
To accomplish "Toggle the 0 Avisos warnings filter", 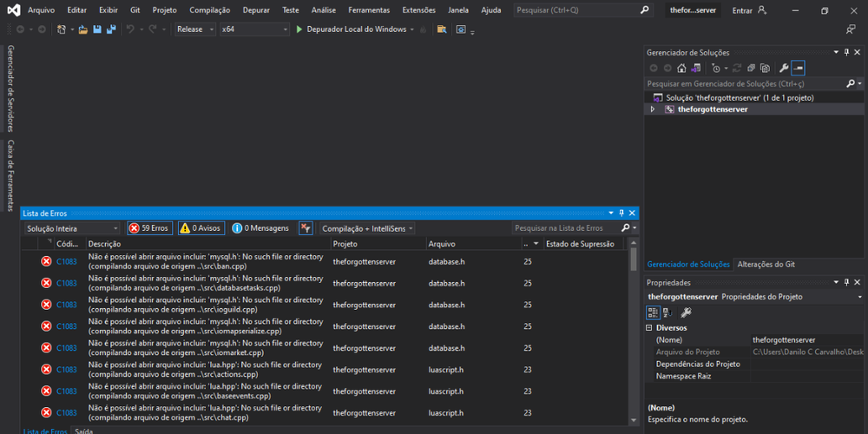I will (x=201, y=228).
